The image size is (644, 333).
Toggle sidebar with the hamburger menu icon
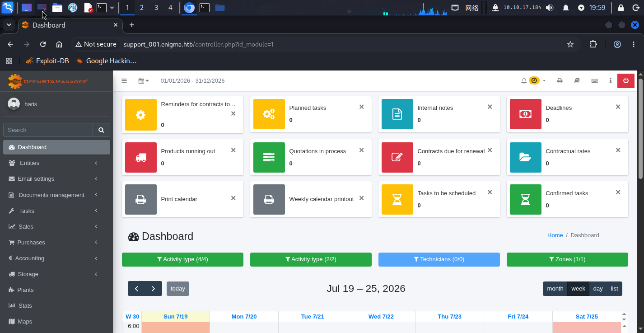pyautogui.click(x=124, y=80)
